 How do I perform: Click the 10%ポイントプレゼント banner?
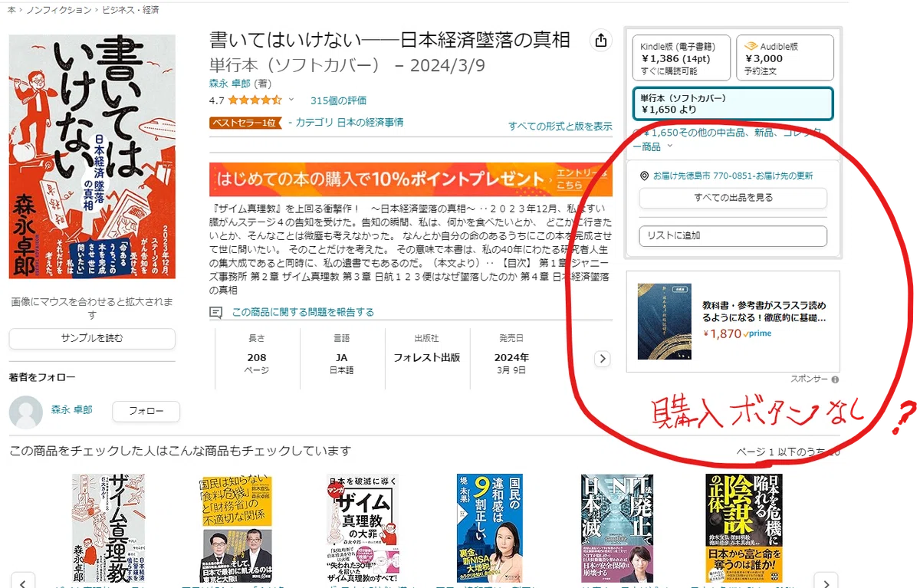point(410,179)
